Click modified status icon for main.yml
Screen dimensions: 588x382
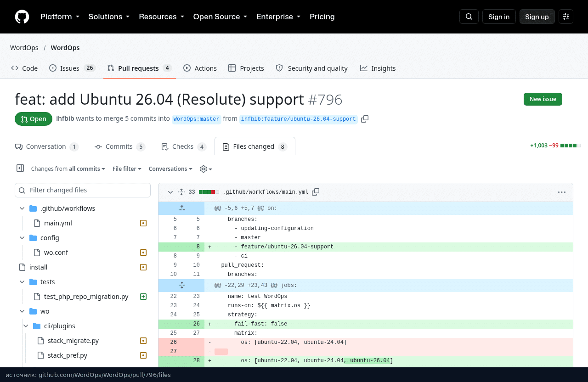(x=143, y=223)
